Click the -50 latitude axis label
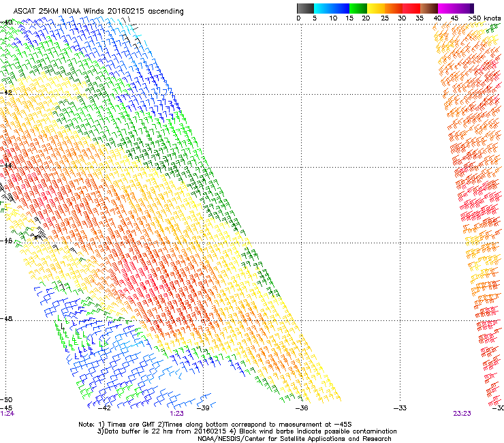The width and height of the screenshot is (504, 443). [6, 400]
